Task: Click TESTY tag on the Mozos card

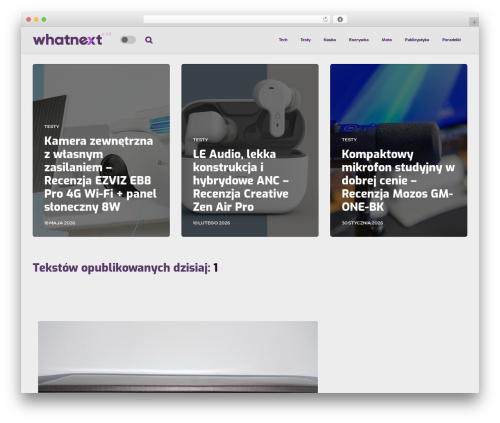Action: pyautogui.click(x=349, y=140)
